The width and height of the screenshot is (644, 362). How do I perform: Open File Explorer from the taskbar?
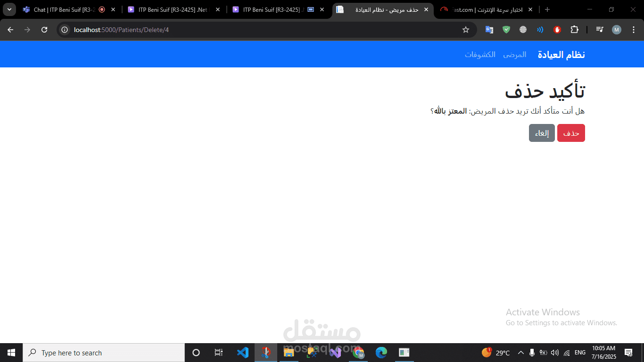click(x=289, y=353)
